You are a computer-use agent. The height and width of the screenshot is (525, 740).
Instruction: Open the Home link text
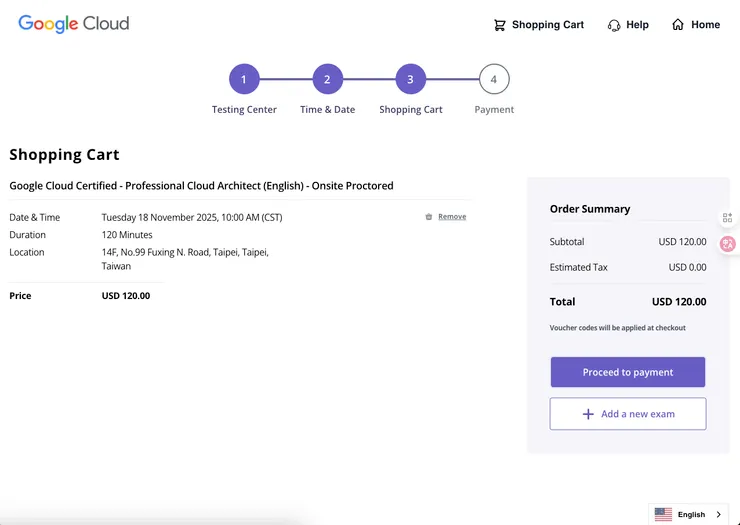(x=705, y=25)
